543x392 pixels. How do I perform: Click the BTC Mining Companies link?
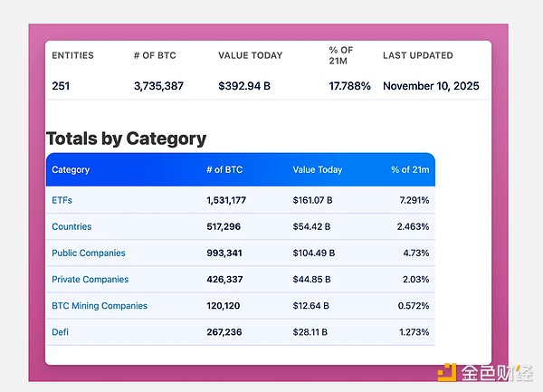tap(100, 306)
